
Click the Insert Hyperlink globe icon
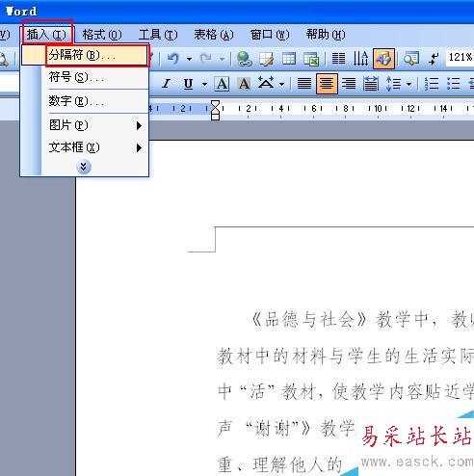point(245,59)
